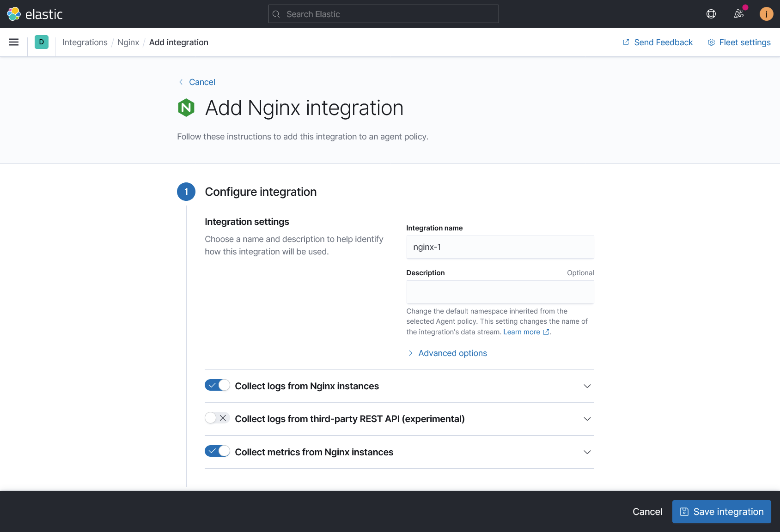
Task: Click the Integration settings heading
Action: coord(247,222)
